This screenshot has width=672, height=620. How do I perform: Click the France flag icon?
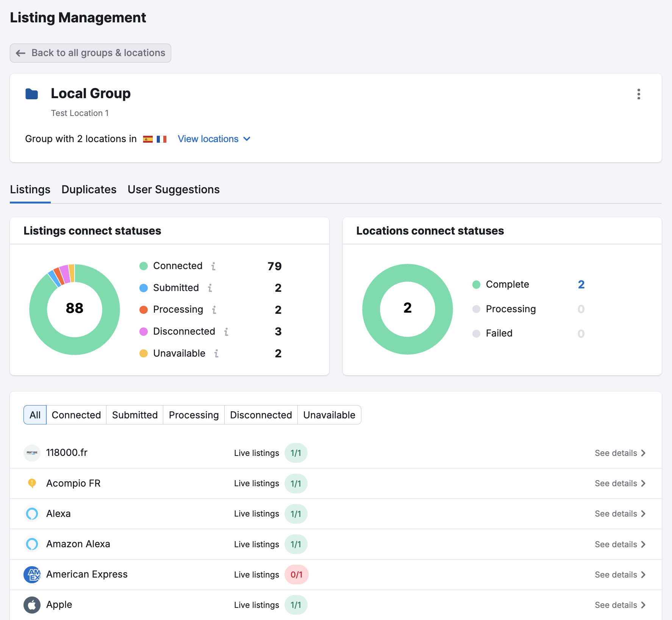[162, 139]
